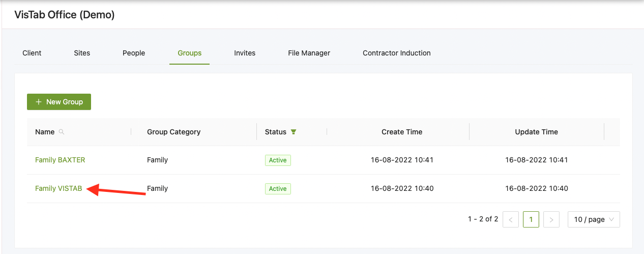644x254 pixels.
Task: Expand the 10 / page size dropdown
Action: tap(594, 219)
